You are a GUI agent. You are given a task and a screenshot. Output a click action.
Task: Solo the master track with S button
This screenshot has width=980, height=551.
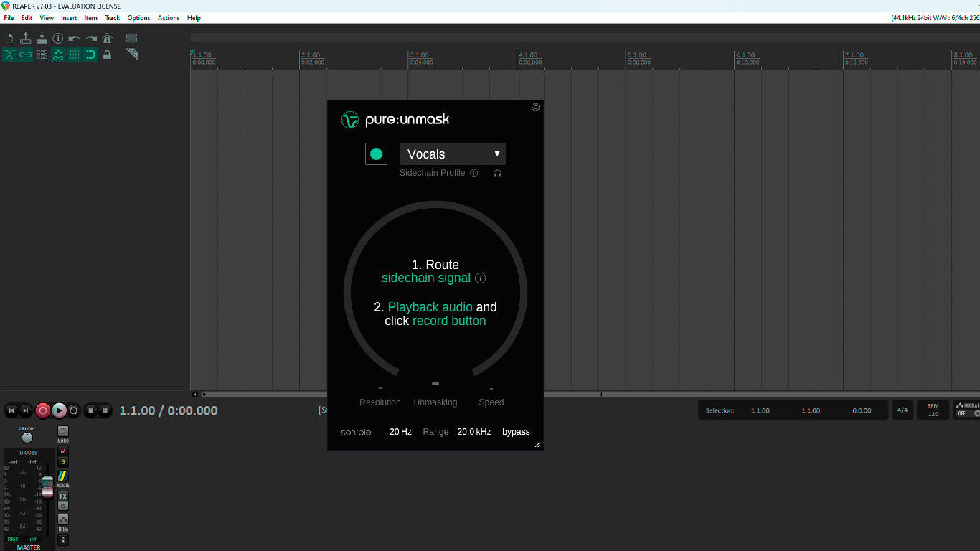point(63,462)
